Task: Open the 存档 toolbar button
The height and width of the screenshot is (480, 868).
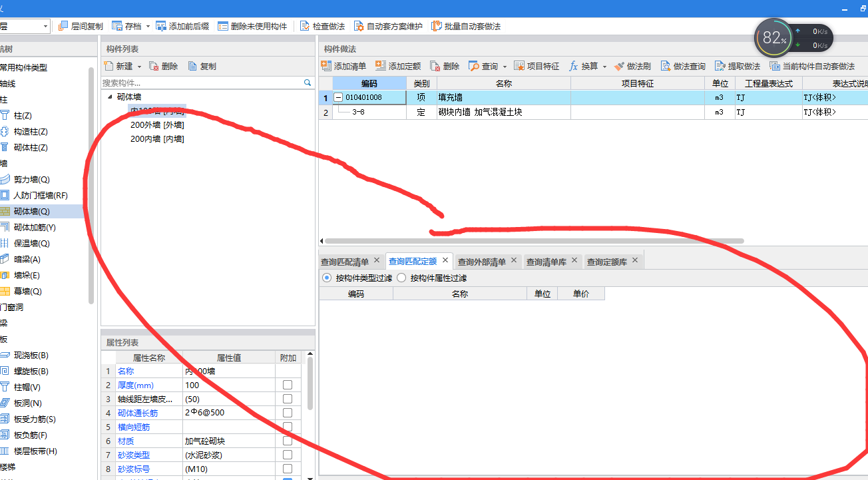Action: click(x=126, y=26)
